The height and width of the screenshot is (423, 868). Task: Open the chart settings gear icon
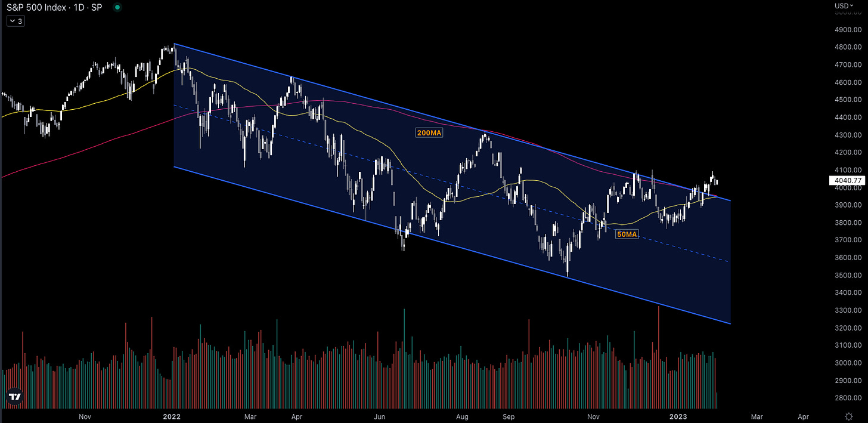(x=848, y=416)
